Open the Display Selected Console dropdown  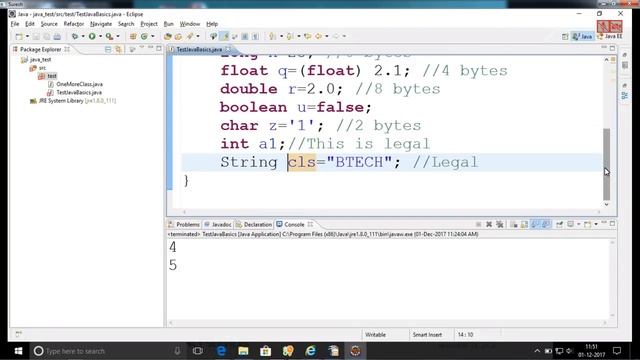pos(579,224)
